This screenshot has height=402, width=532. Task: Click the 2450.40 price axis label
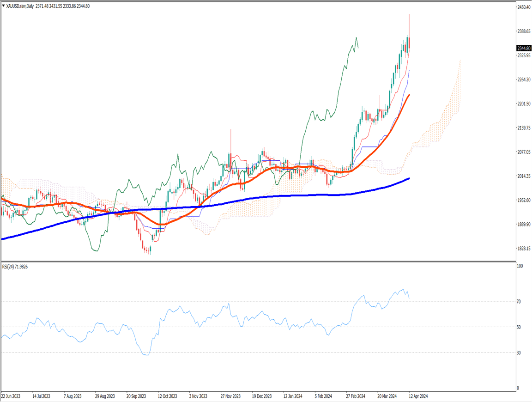523,7
